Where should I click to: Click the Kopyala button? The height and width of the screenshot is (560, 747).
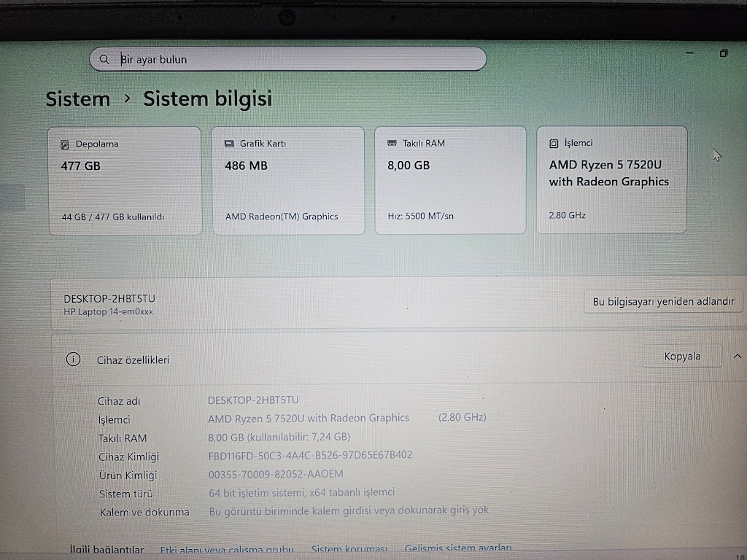(x=682, y=356)
